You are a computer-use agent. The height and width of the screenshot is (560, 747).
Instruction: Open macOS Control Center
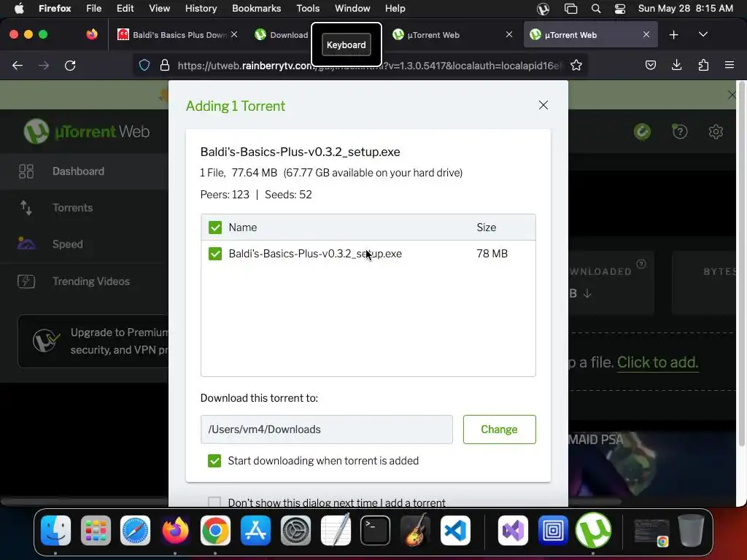(x=620, y=9)
